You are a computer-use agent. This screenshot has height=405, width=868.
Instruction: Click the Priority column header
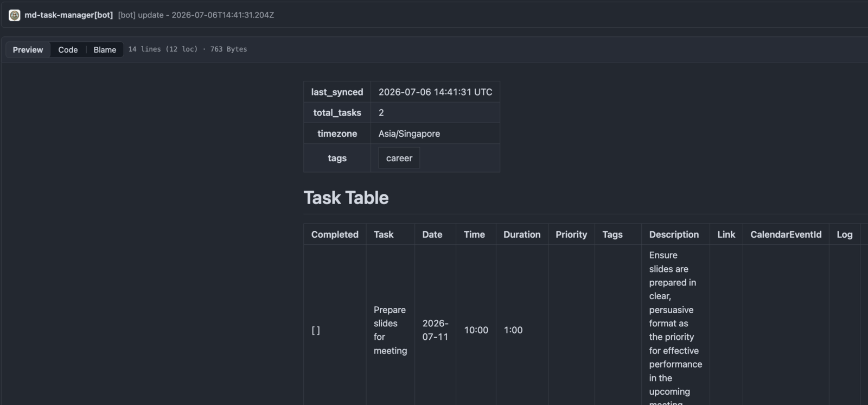click(571, 235)
